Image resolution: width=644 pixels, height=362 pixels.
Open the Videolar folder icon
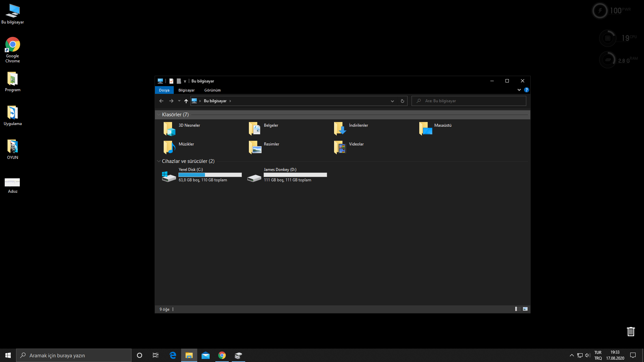[340, 147]
